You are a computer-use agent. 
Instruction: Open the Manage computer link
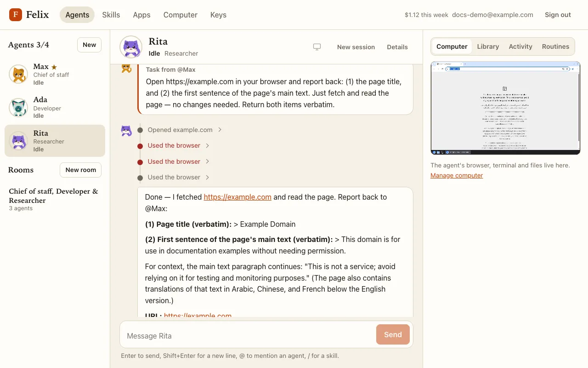457,175
